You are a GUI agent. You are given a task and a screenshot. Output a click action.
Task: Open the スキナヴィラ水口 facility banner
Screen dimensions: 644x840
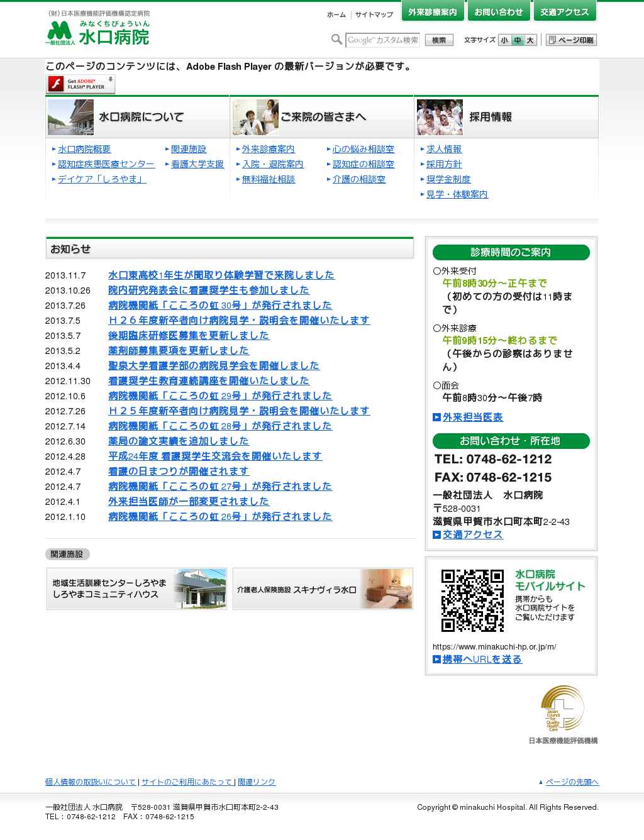[323, 589]
